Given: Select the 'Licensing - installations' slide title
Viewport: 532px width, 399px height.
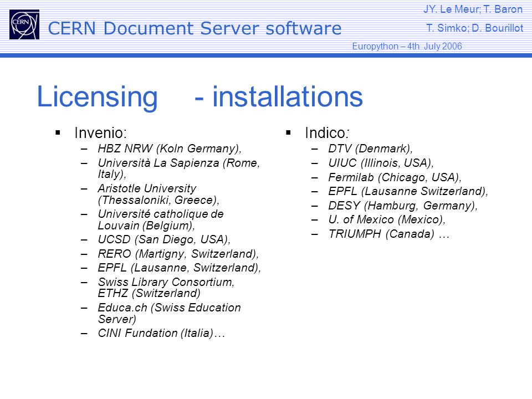Looking at the screenshot, I should click(x=200, y=97).
